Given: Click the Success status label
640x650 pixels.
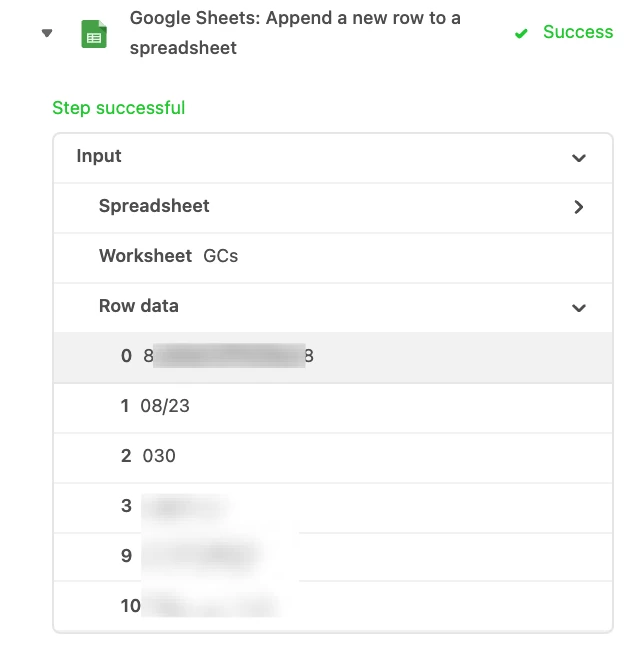Looking at the screenshot, I should pos(577,32).
